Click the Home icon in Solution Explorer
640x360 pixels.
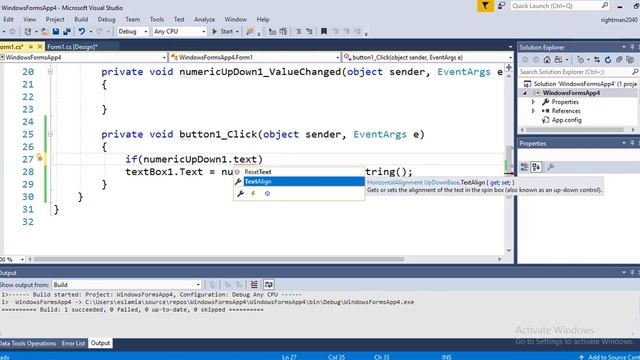[x=547, y=60]
